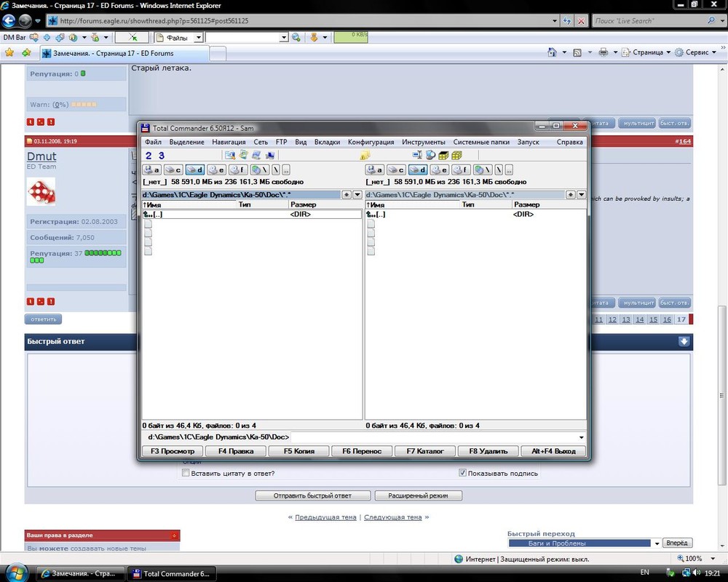Switch to Total Commander in the taskbar
The width and height of the screenshot is (728, 582).
tap(171, 574)
